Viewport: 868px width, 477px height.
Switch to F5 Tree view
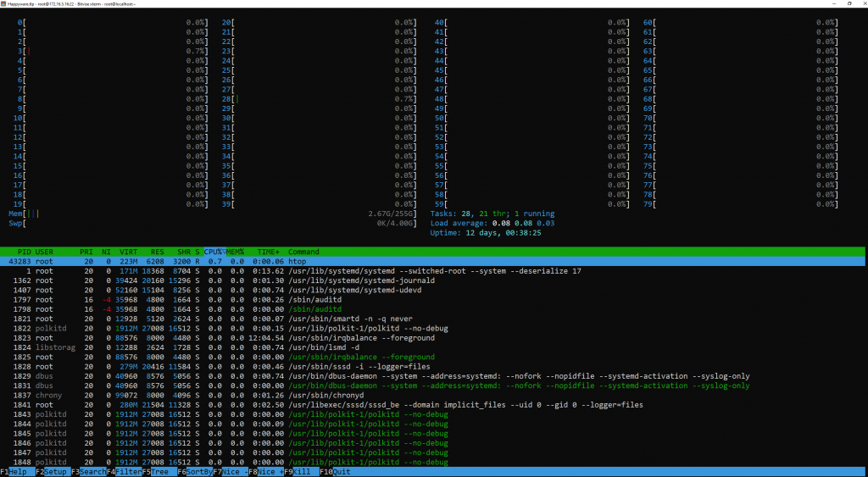tap(159, 472)
